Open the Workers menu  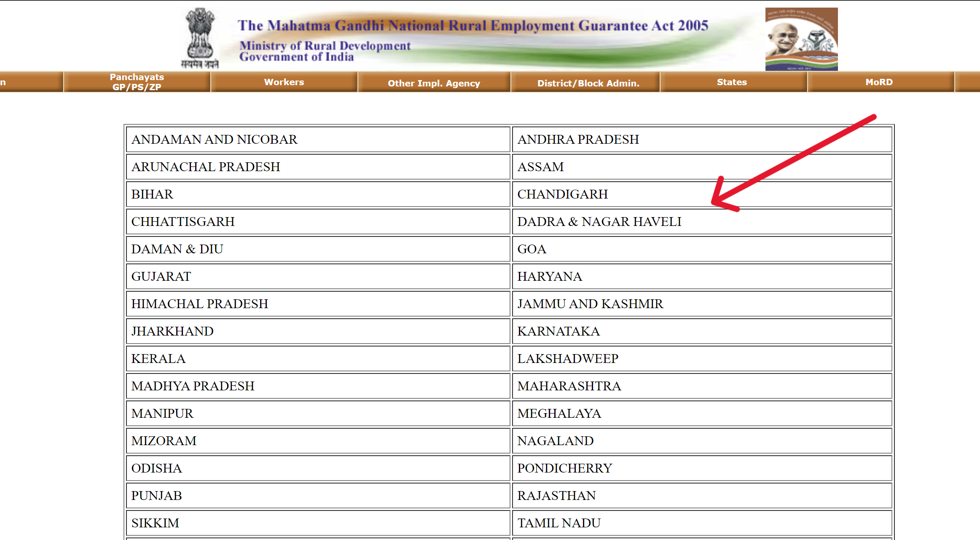(284, 82)
